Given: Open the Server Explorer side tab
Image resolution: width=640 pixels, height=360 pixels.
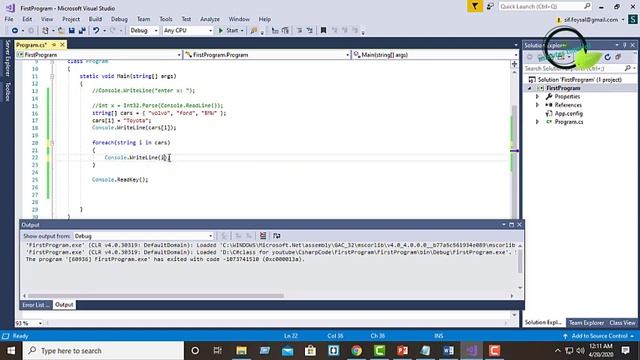Looking at the screenshot, I should point(7,58).
